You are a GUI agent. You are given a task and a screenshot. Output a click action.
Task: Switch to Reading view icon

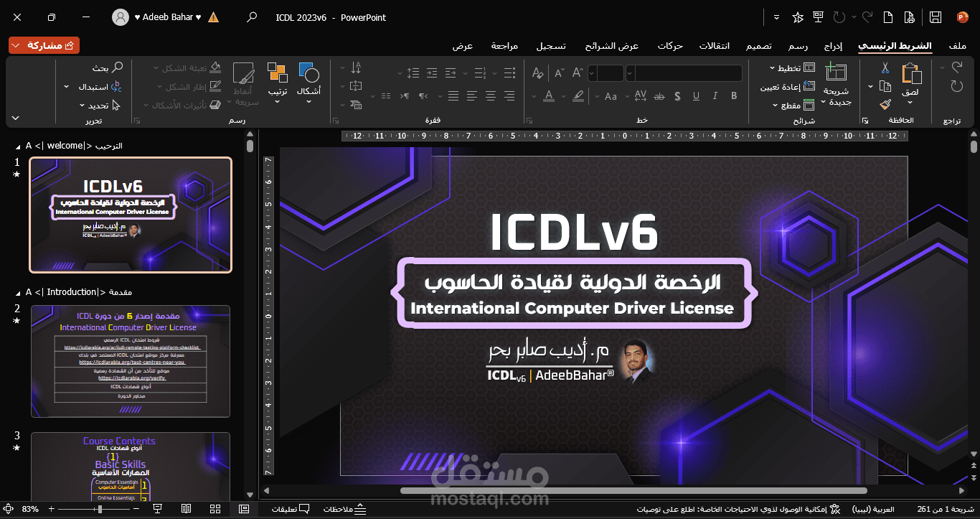pyautogui.click(x=187, y=509)
